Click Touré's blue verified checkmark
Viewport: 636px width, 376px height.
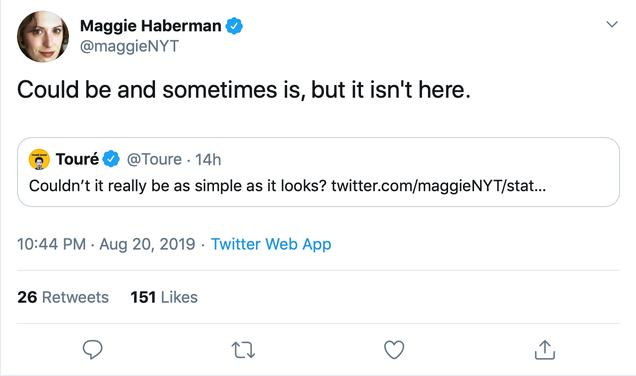coord(111,159)
